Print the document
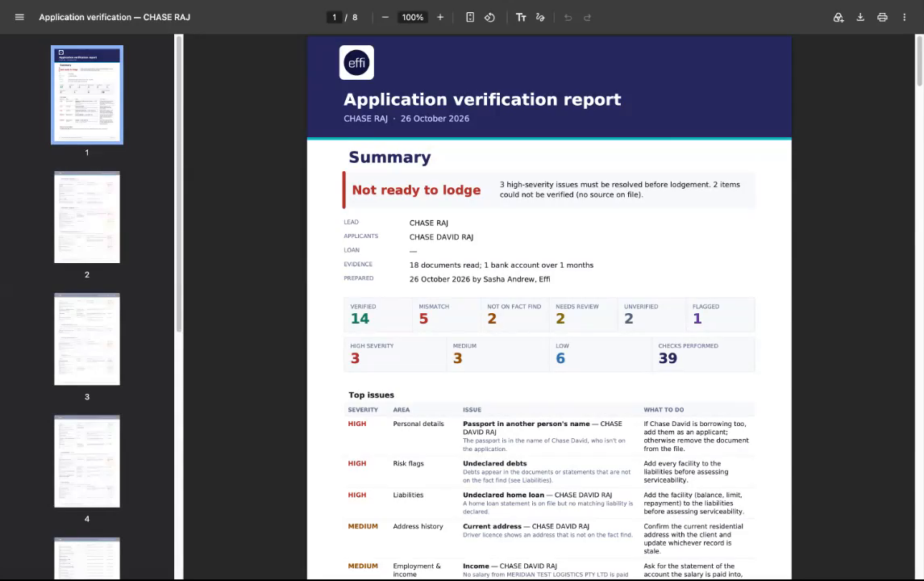This screenshot has height=581, width=924. coord(882,17)
